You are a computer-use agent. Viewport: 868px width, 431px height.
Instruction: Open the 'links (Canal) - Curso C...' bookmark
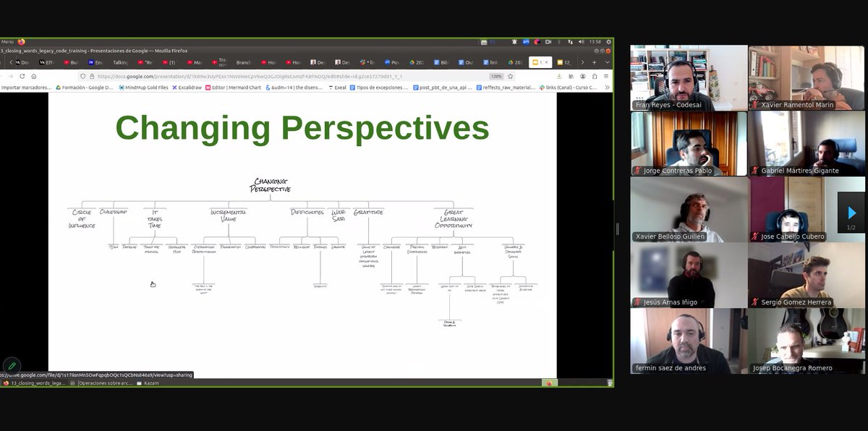click(569, 88)
